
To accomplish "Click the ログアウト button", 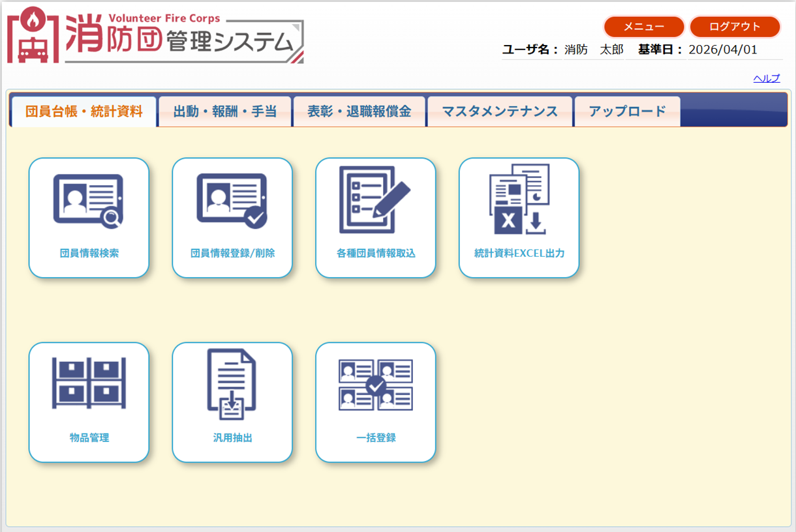I will click(x=735, y=27).
